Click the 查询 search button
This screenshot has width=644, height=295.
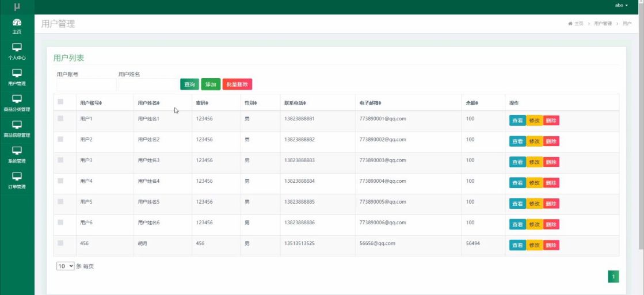pyautogui.click(x=189, y=84)
